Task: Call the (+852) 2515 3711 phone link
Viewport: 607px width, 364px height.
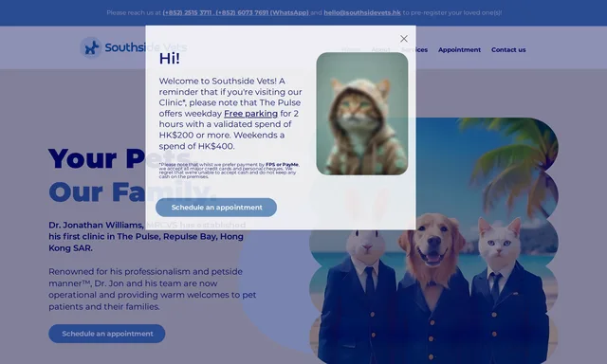Action: tap(188, 12)
